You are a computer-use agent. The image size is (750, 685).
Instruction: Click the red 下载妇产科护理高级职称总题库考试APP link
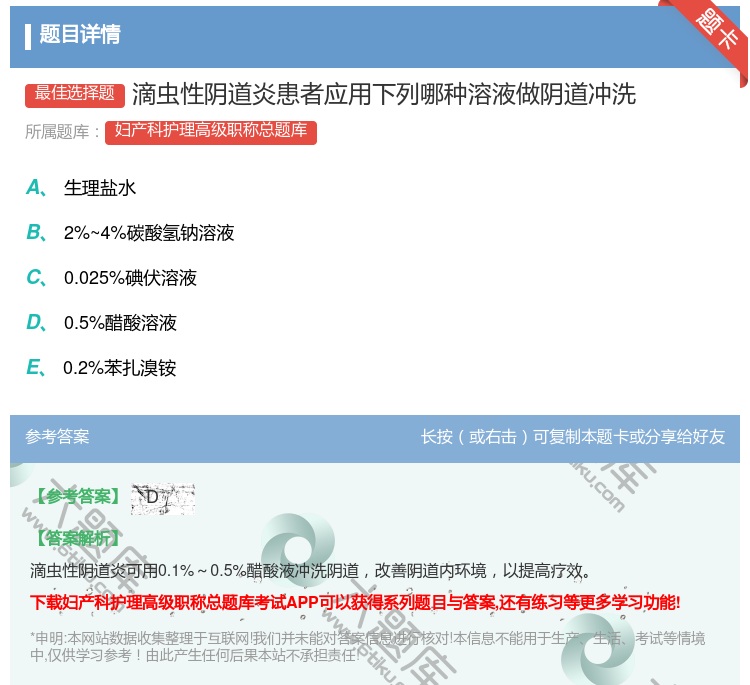point(355,602)
